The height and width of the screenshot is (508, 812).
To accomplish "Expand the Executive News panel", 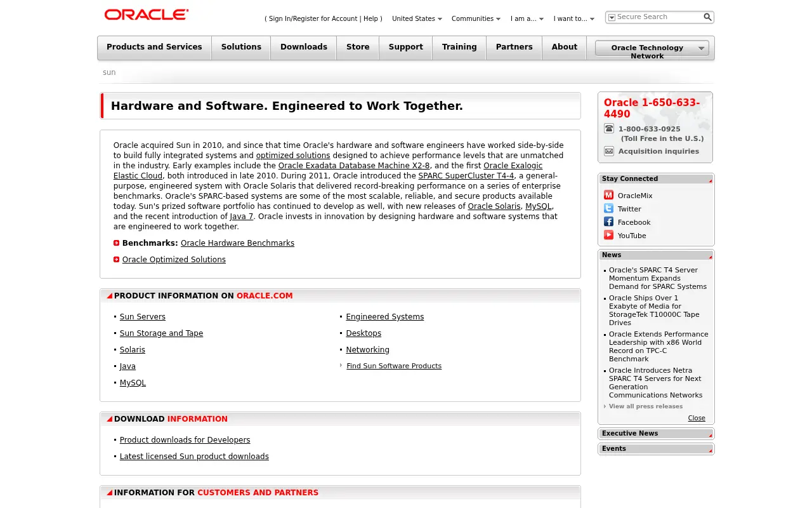I will coord(656,434).
